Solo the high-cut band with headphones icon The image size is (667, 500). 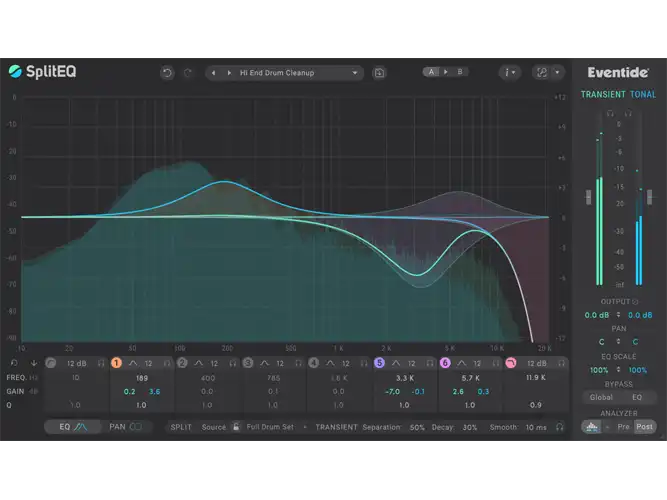(x=562, y=363)
